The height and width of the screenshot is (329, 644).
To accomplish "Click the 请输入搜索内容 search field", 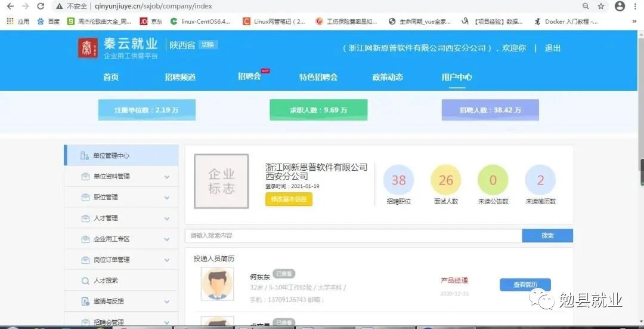I will pos(353,236).
